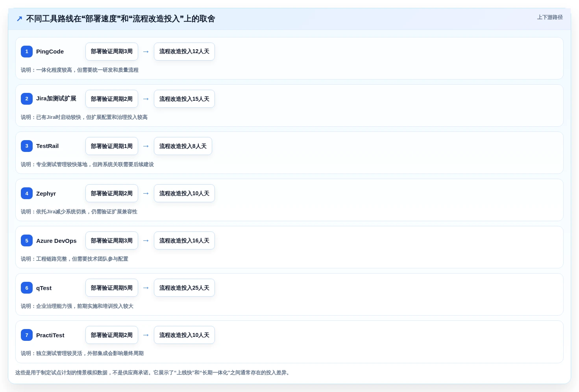
Task: Select the 流程改造投入15人天 chip
Action: point(184,99)
